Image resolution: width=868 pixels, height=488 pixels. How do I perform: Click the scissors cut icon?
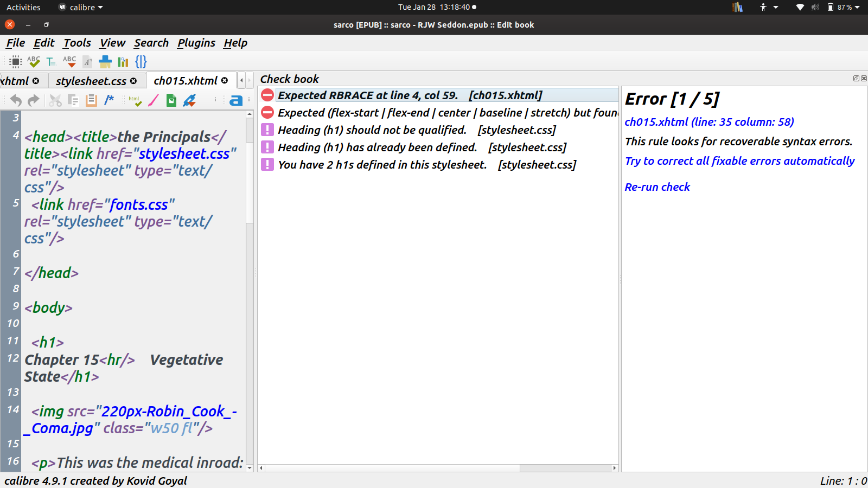pos(55,100)
